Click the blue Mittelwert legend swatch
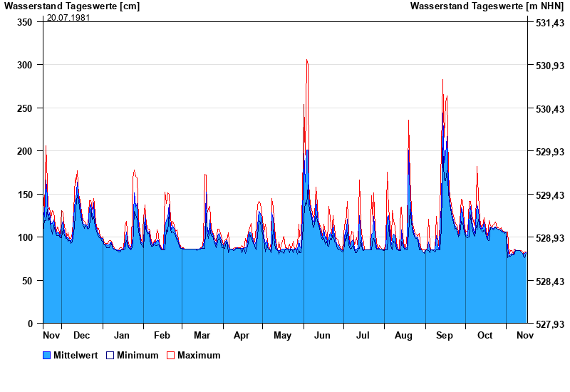570x392 pixels. click(x=47, y=355)
